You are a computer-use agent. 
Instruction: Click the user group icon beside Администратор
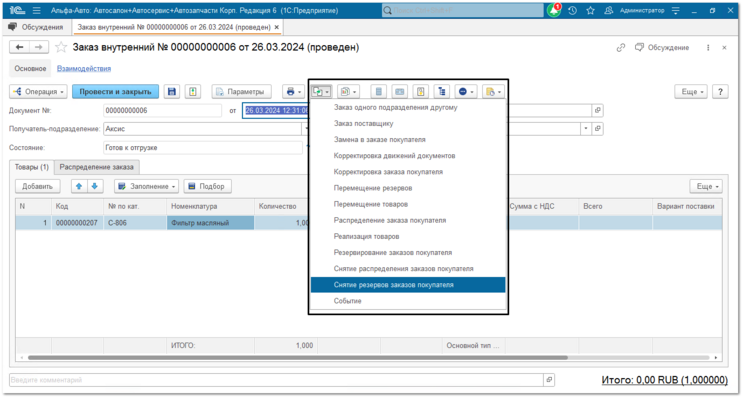(x=608, y=10)
